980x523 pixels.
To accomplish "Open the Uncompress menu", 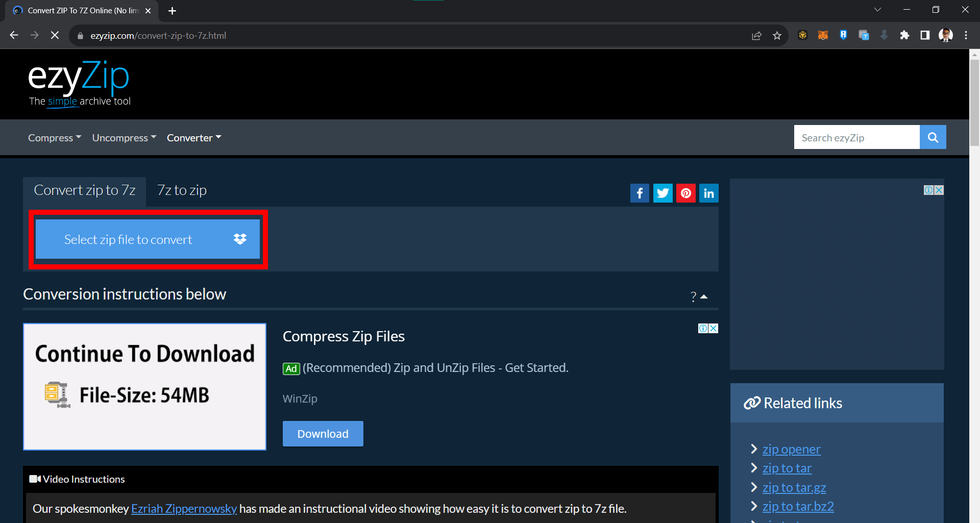I will pyautogui.click(x=124, y=137).
